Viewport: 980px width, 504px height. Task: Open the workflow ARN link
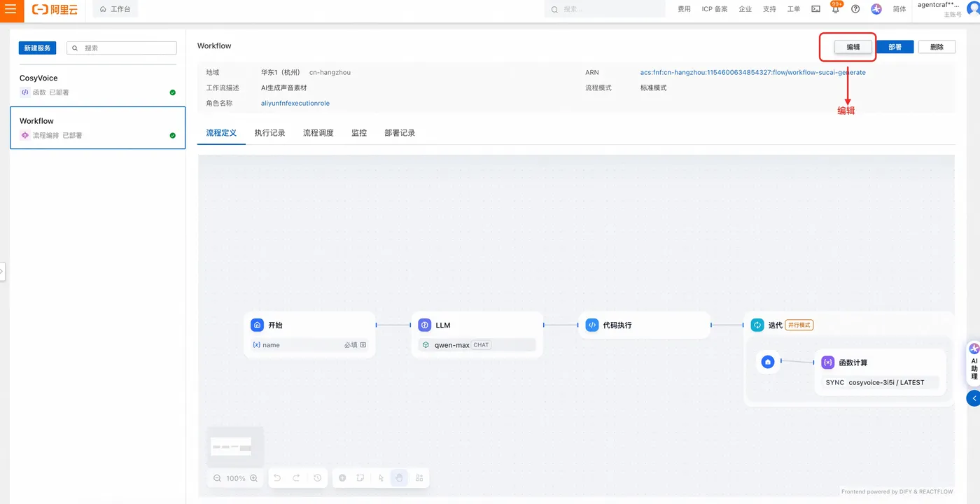tap(752, 73)
